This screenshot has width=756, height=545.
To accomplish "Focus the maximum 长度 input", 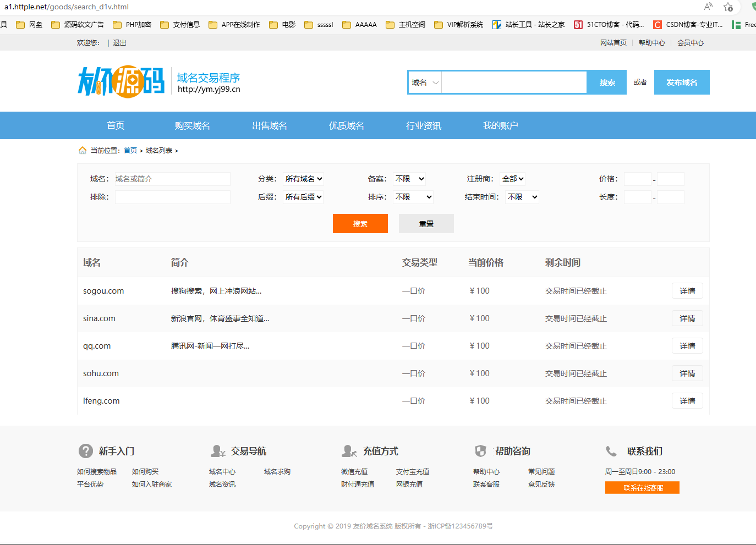I will click(671, 197).
